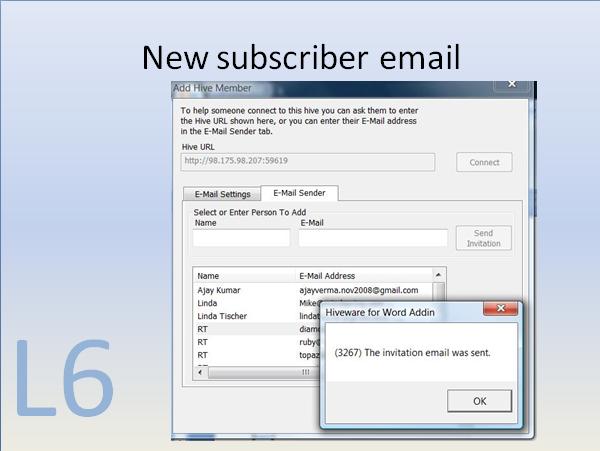Switch to the E-Mail Settings tab
This screenshot has width=600, height=451.
222,194
